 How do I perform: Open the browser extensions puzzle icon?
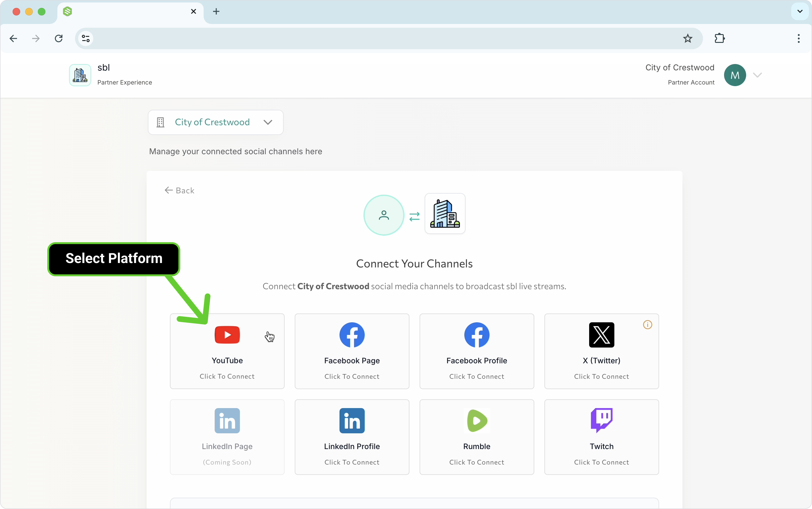click(x=720, y=38)
